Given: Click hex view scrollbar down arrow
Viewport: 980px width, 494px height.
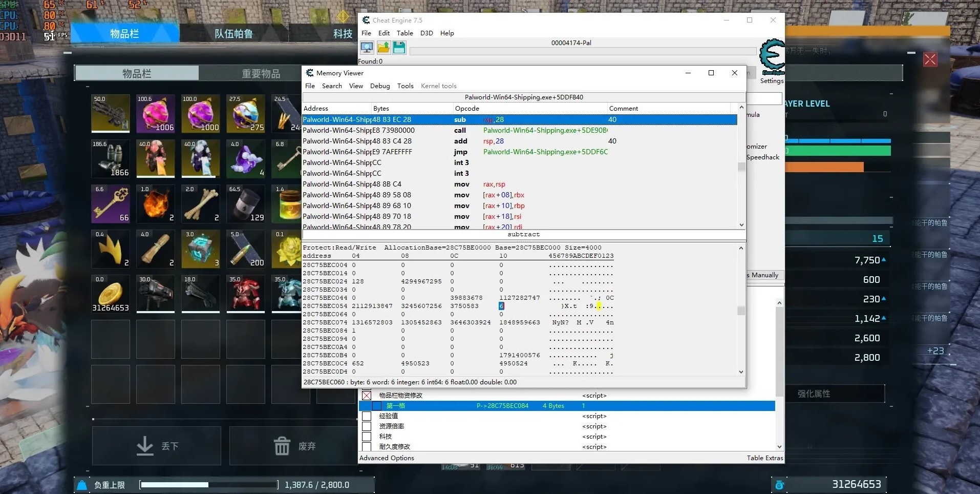Looking at the screenshot, I should [741, 372].
